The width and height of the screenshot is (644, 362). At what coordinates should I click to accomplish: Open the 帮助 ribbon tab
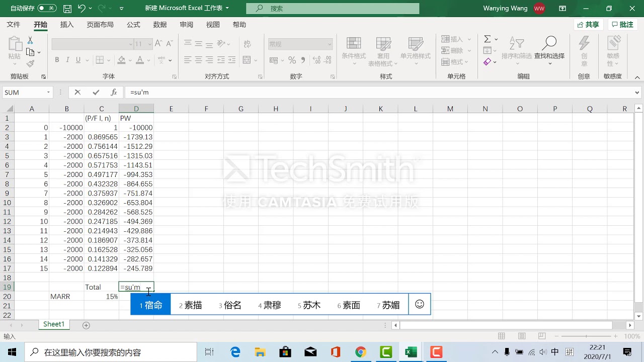coord(239,25)
